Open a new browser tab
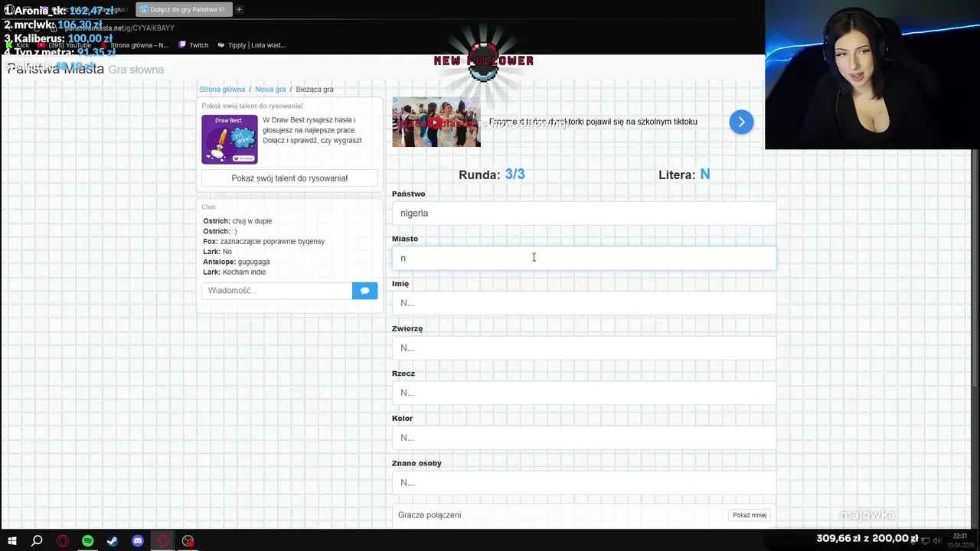This screenshot has width=980, height=551. click(x=239, y=9)
